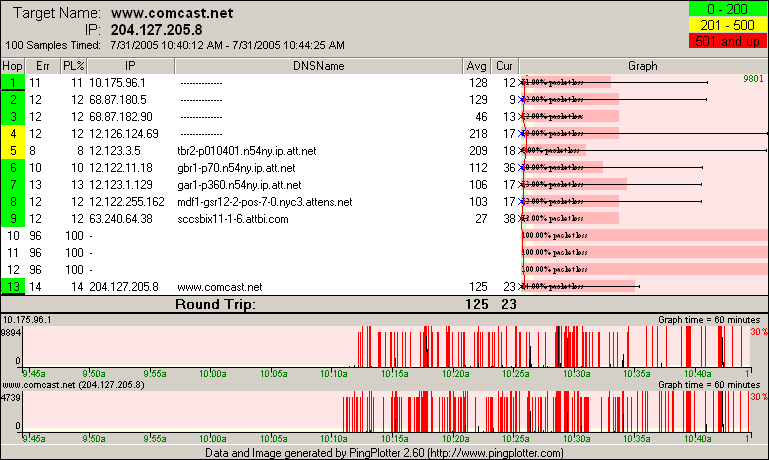
Task: Select the green hop 2 cell
Action: (13, 100)
